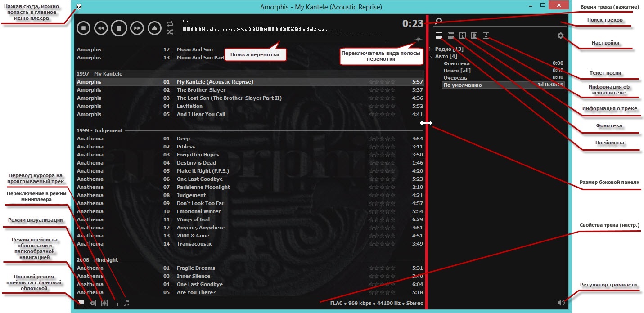The image size is (644, 313).
Task: Select the По умолчанию playlist
Action: click(x=503, y=85)
